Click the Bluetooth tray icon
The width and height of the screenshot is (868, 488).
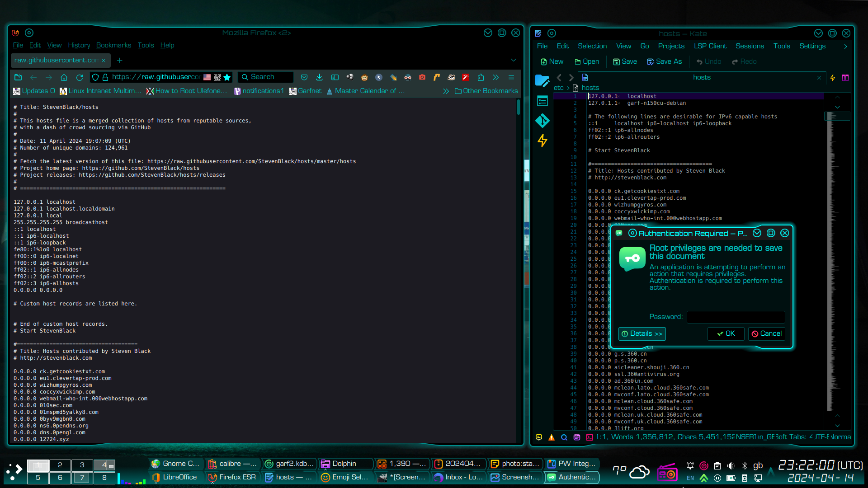(745, 466)
